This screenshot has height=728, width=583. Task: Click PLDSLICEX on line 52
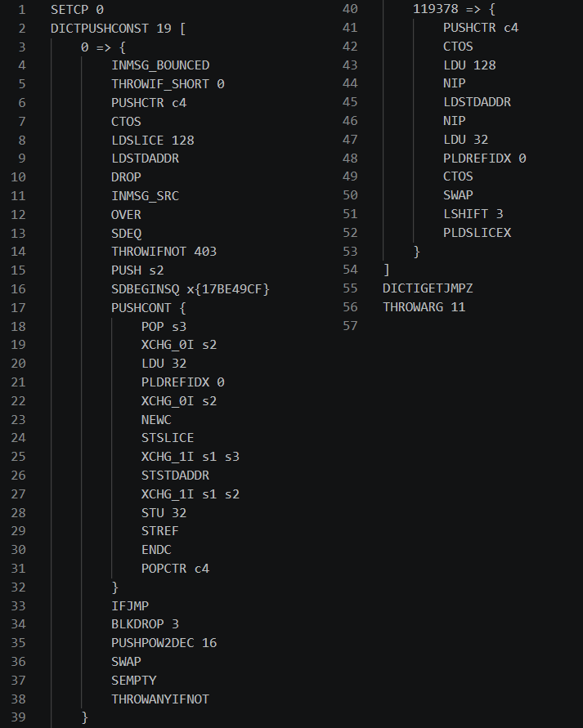477,233
